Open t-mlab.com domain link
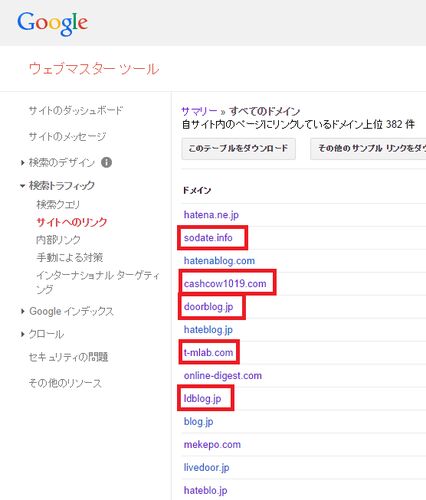This screenshot has height=500, width=426. coord(208,352)
